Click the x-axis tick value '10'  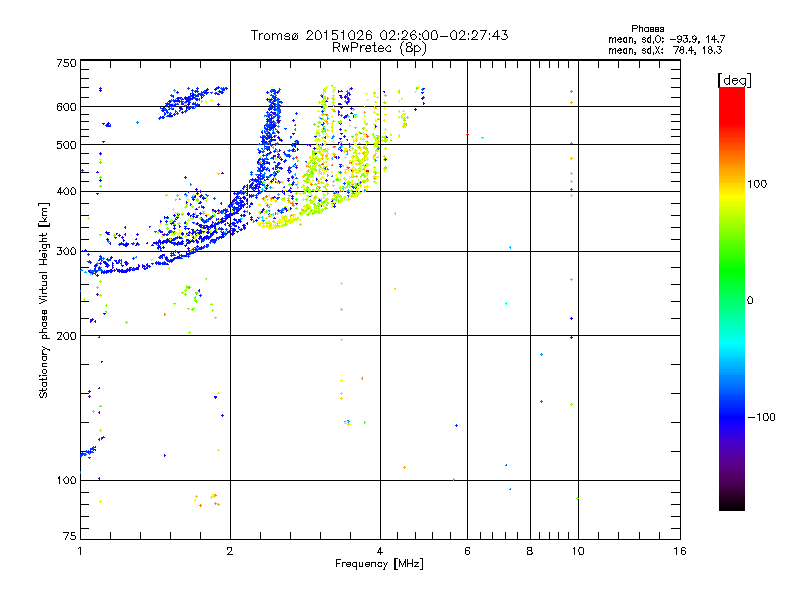click(578, 551)
